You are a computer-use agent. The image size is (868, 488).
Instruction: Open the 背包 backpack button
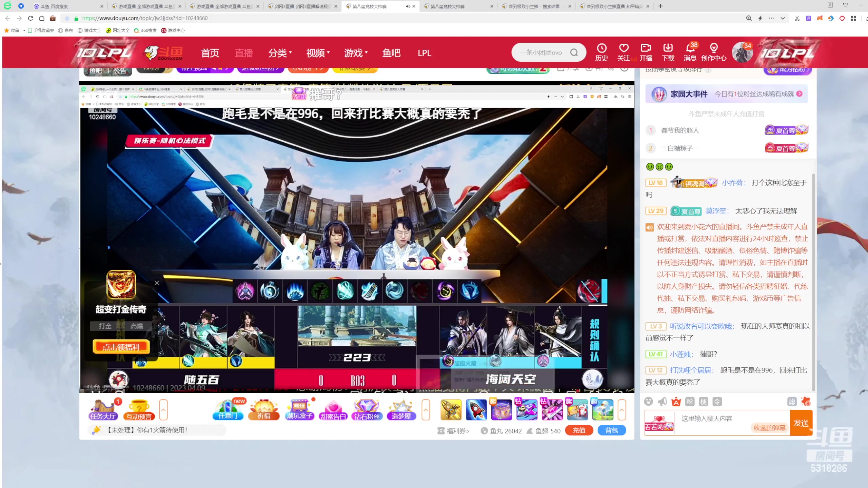[x=612, y=430]
